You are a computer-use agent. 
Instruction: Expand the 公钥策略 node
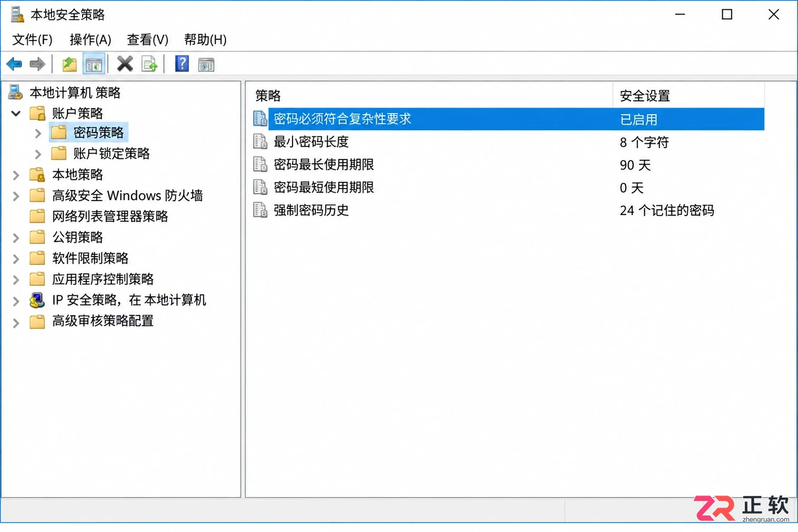pos(16,238)
